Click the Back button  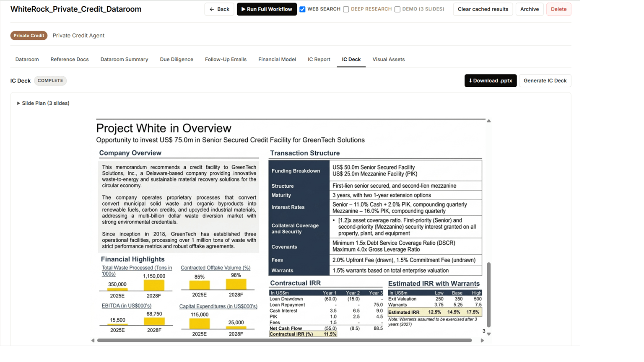(x=219, y=9)
